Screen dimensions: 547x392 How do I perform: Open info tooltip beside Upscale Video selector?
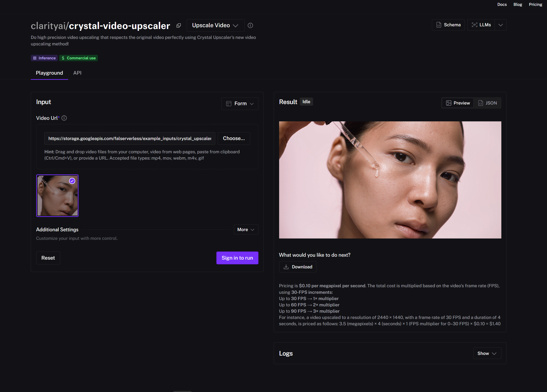[x=250, y=25]
